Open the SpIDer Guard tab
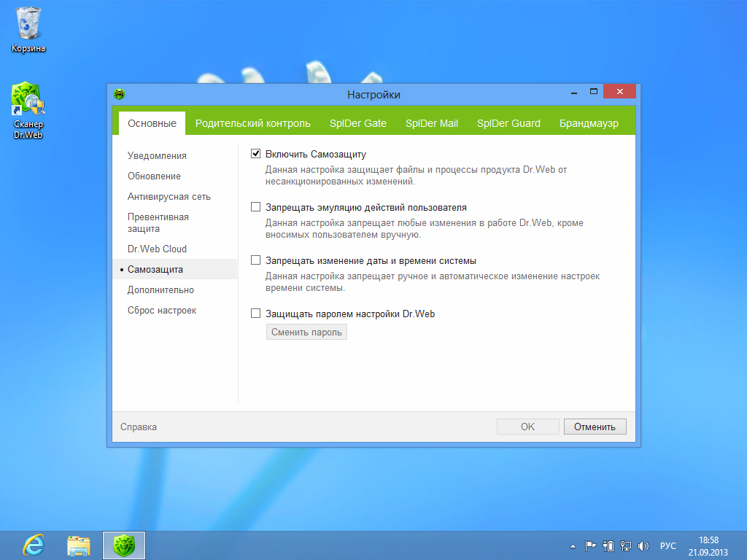Image resolution: width=747 pixels, height=560 pixels. coord(508,123)
